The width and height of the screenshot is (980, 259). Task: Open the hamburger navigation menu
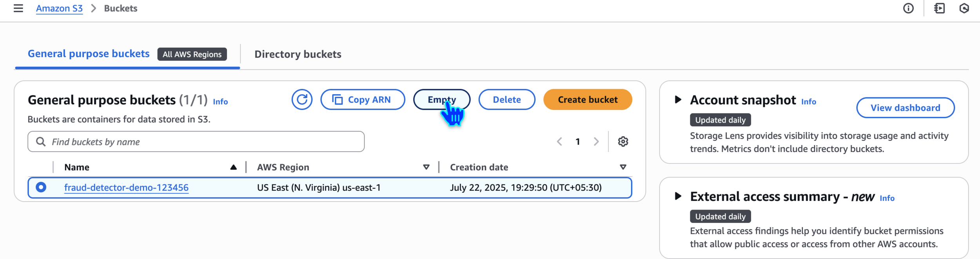tap(18, 8)
